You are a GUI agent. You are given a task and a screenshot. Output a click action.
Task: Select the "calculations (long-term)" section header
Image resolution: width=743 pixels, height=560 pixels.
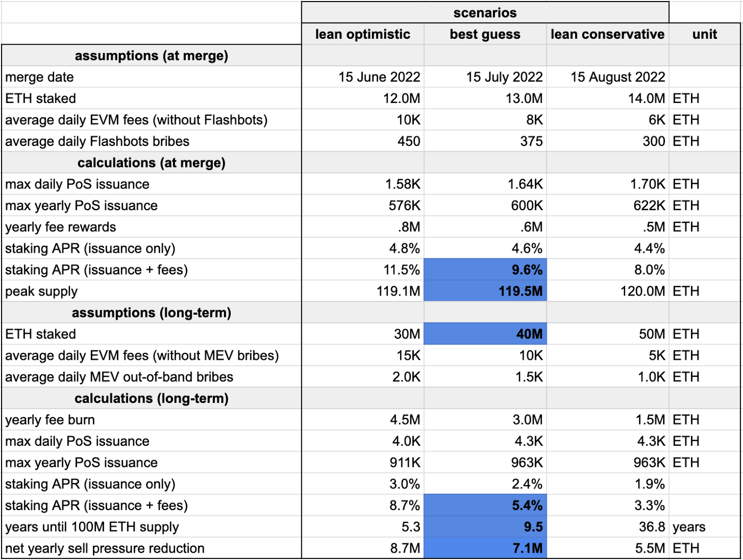[x=151, y=399]
